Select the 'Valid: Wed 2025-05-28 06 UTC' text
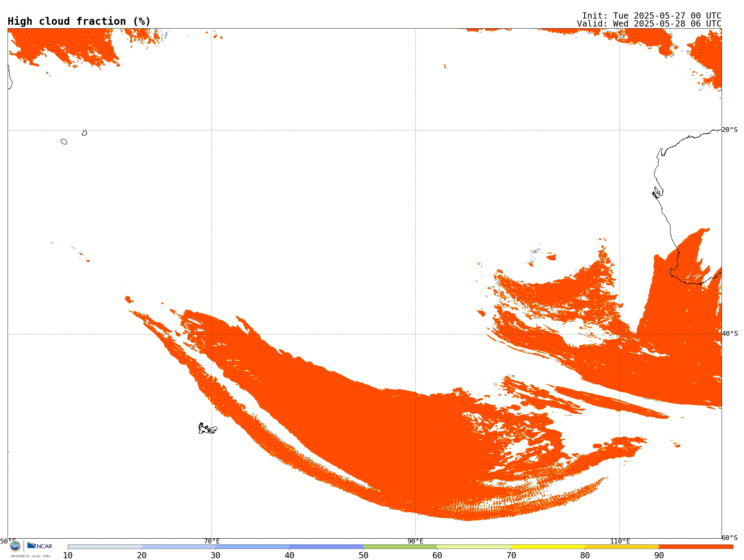The height and width of the screenshot is (560, 744). [x=649, y=24]
